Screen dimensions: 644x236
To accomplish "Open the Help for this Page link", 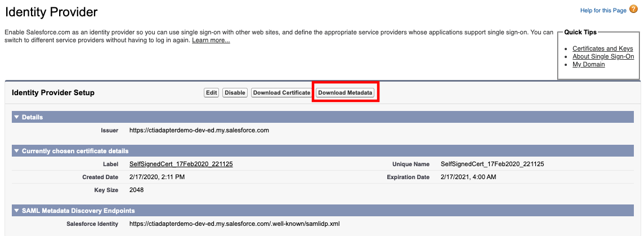I will [603, 10].
